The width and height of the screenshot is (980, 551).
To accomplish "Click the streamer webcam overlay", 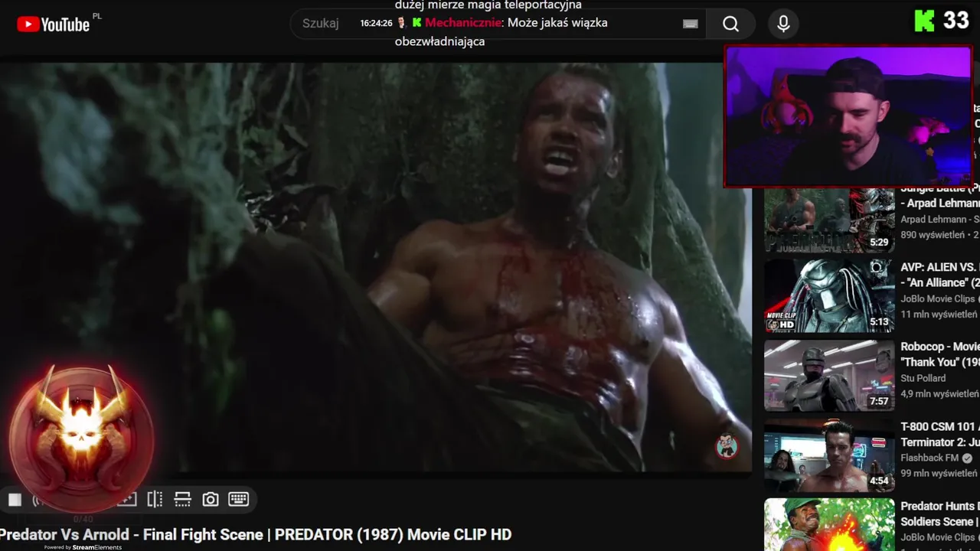I will click(x=848, y=116).
